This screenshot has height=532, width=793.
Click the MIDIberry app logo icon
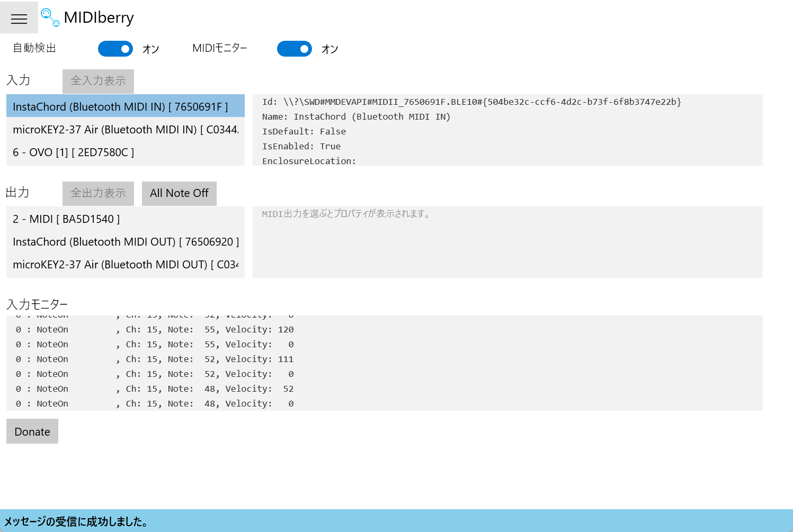(50, 17)
